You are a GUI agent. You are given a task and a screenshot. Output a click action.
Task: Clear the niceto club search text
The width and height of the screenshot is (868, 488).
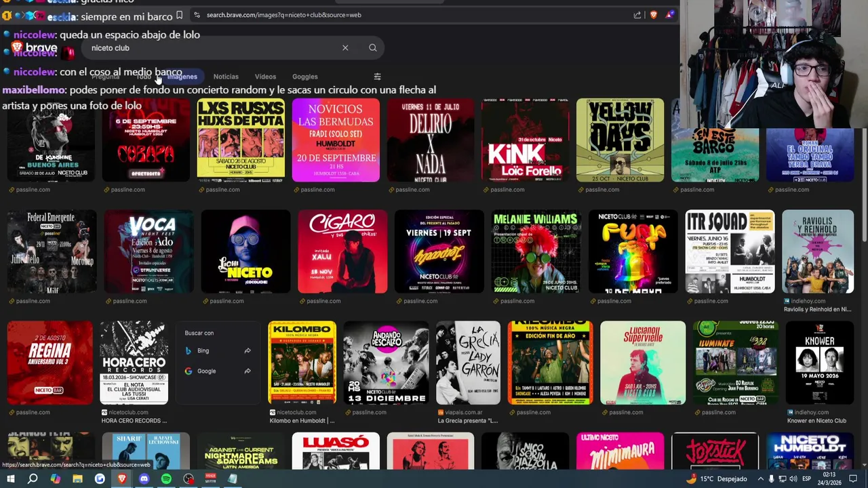(x=345, y=48)
